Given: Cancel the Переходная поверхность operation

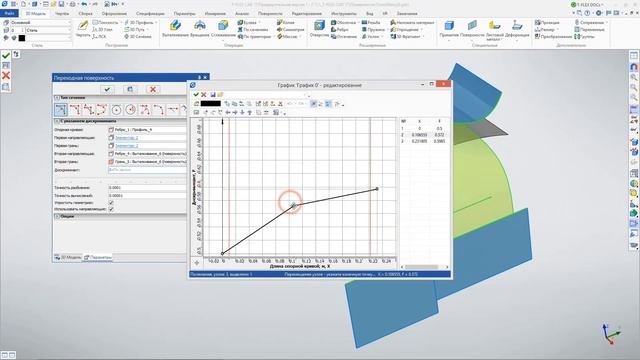Looking at the screenshot, I should tap(153, 89).
